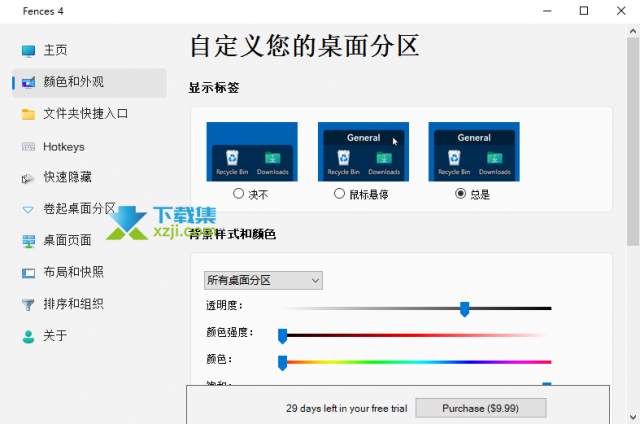The image size is (640, 424).
Task: Click the funnel icon for 排序和组织
Action: point(28,304)
